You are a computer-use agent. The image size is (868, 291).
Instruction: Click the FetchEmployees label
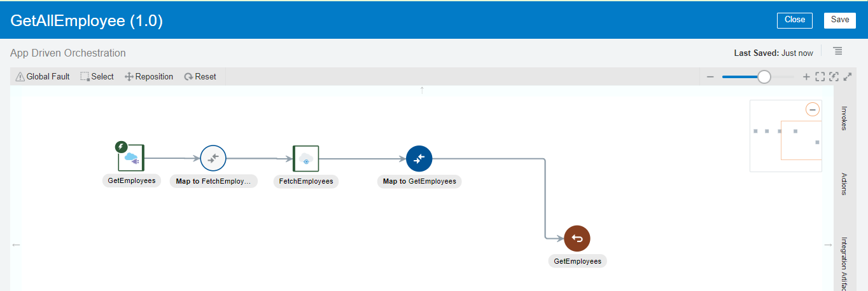coord(306,181)
